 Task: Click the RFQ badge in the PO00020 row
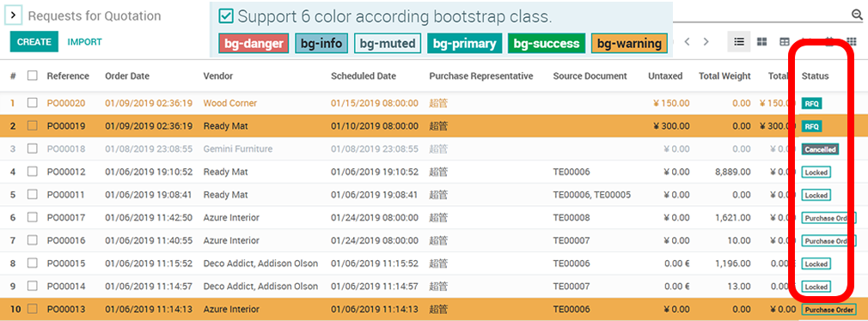[811, 103]
